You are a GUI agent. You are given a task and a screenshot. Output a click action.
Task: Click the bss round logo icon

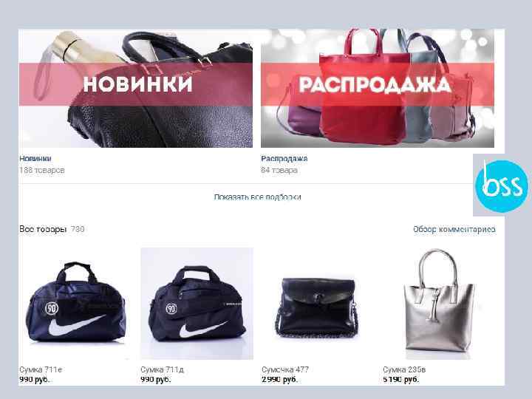point(502,186)
